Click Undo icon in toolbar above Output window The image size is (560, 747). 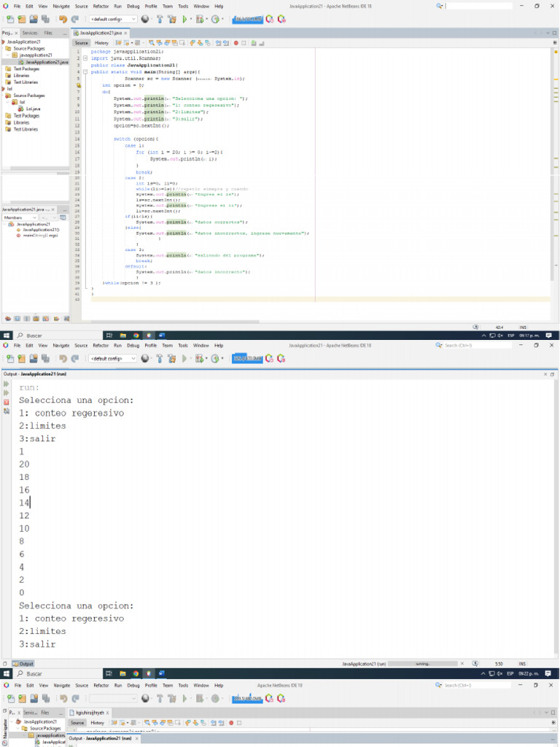[x=63, y=358]
